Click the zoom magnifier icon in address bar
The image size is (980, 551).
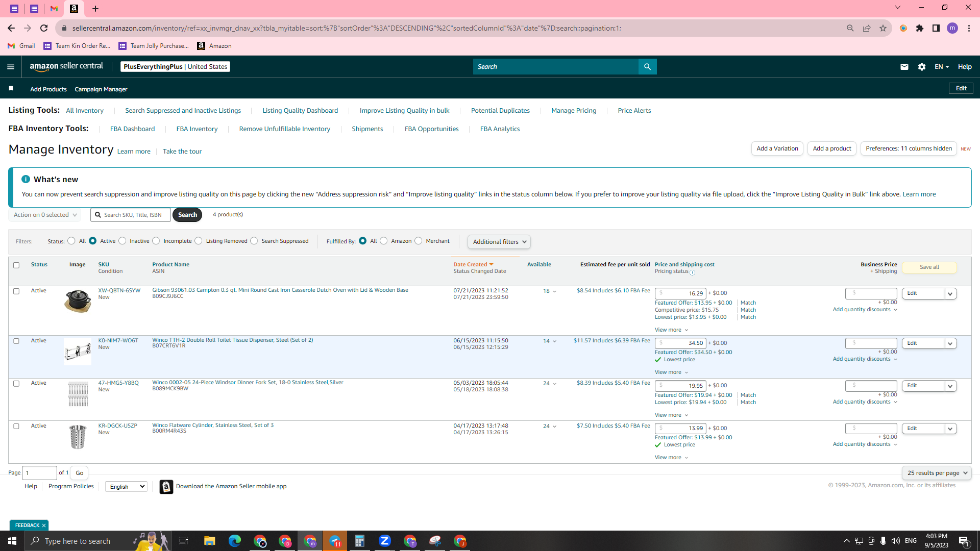(850, 28)
